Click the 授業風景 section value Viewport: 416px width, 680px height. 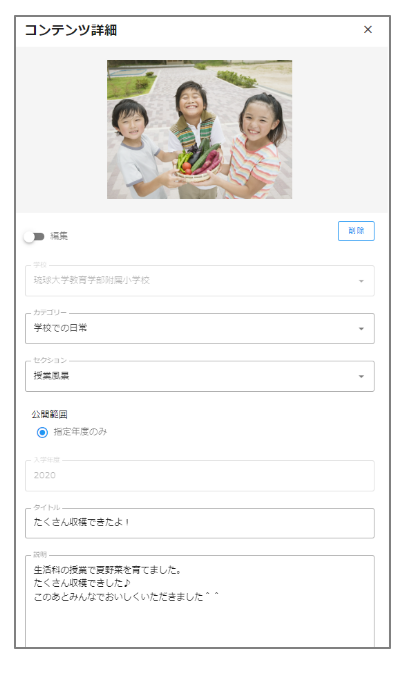[51, 376]
